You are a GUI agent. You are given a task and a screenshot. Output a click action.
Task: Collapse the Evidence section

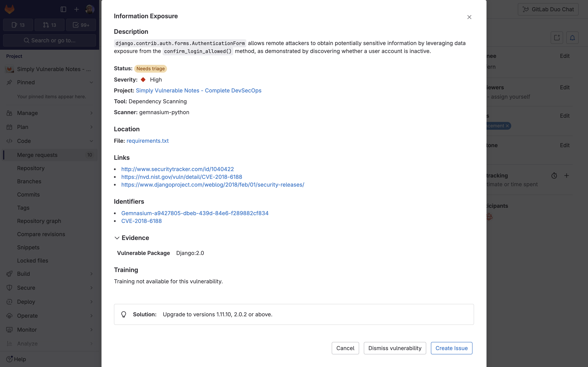tap(117, 238)
